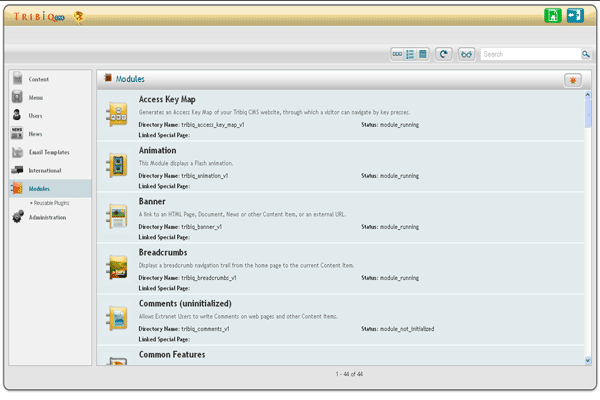Viewport: 600px width, 400px height.
Task: Click the scrollbar down arrow
Action: point(588,361)
